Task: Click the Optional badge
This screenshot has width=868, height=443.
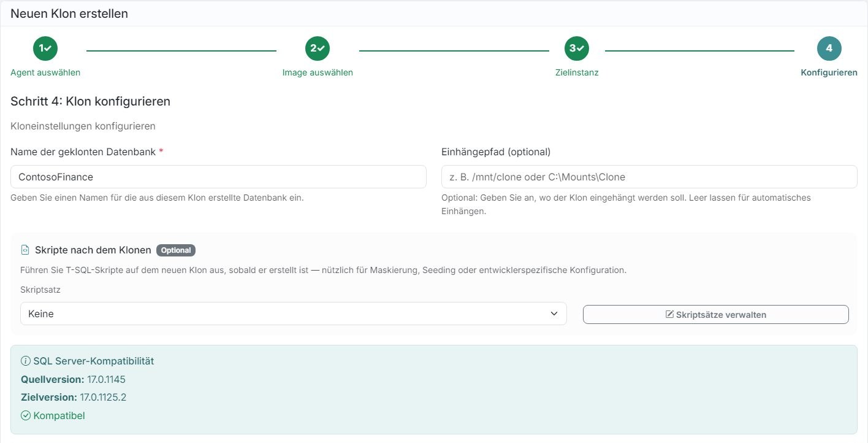Action: 176,250
